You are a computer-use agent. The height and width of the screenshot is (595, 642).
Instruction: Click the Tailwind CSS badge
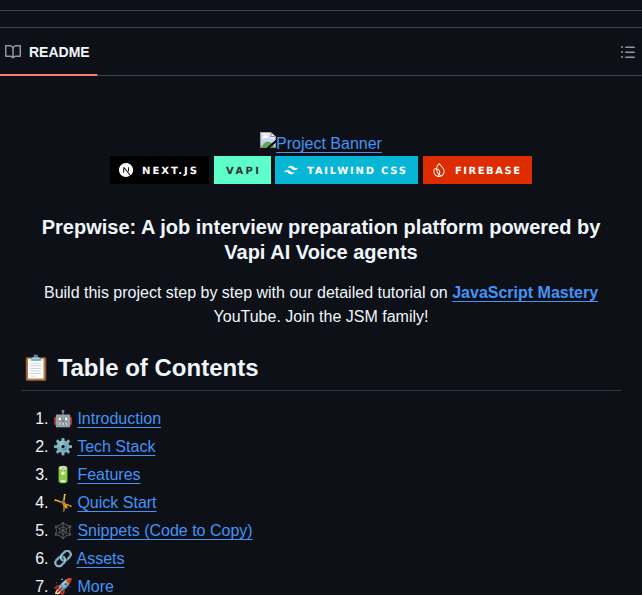[x=346, y=170]
